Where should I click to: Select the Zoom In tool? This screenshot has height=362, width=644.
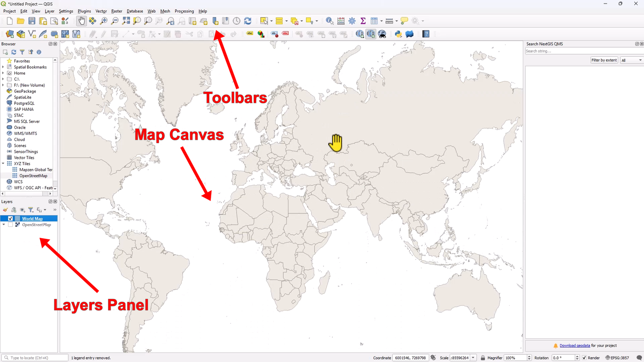click(104, 21)
